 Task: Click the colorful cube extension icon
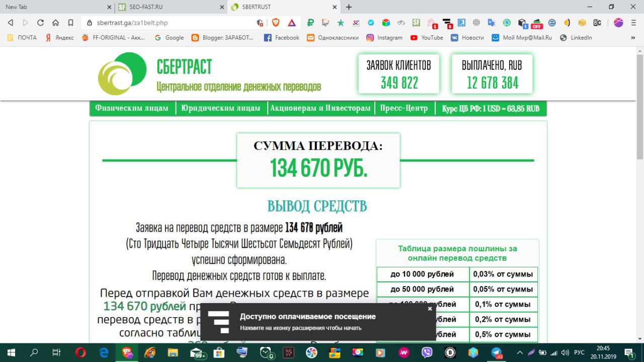(x=386, y=23)
